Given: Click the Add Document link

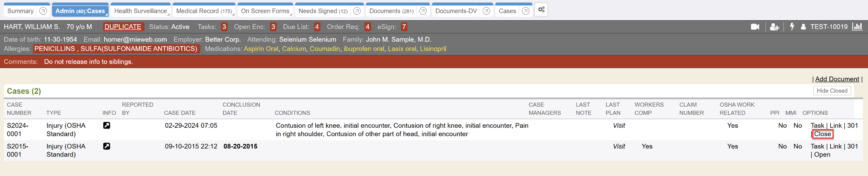Looking at the screenshot, I should (837, 79).
